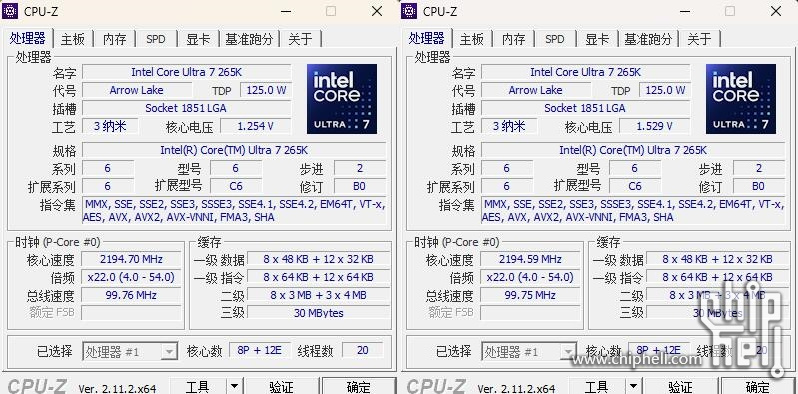Open the 主板 tab in the right window
The width and height of the screenshot is (798, 394).
click(x=472, y=39)
